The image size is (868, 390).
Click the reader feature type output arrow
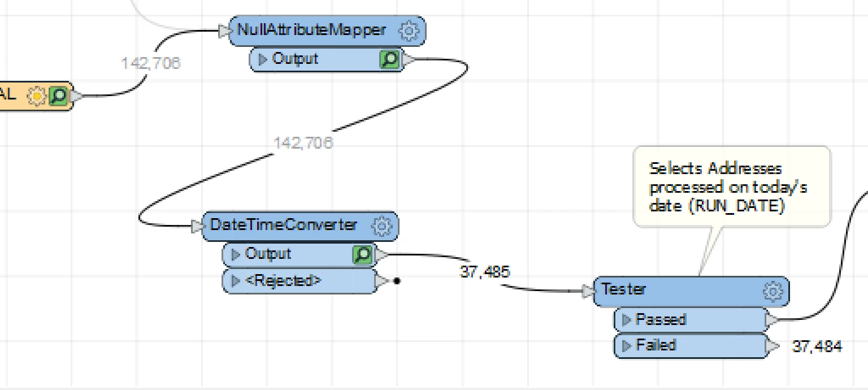pyautogui.click(x=76, y=96)
